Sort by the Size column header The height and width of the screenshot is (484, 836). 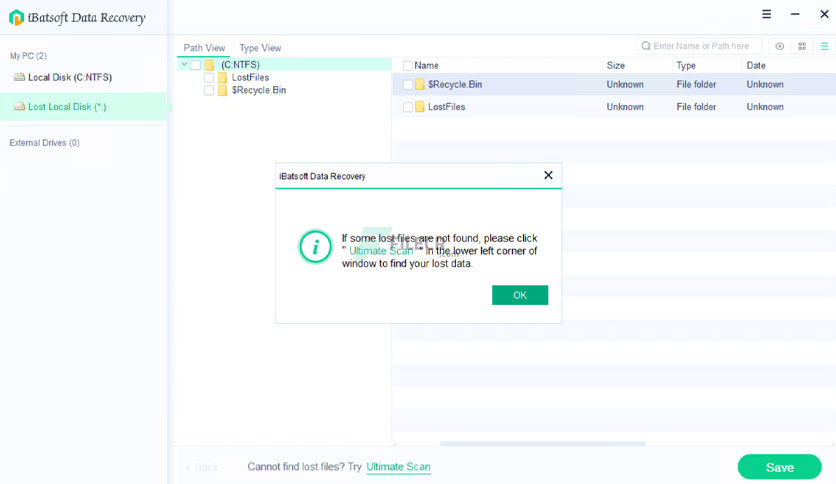615,66
